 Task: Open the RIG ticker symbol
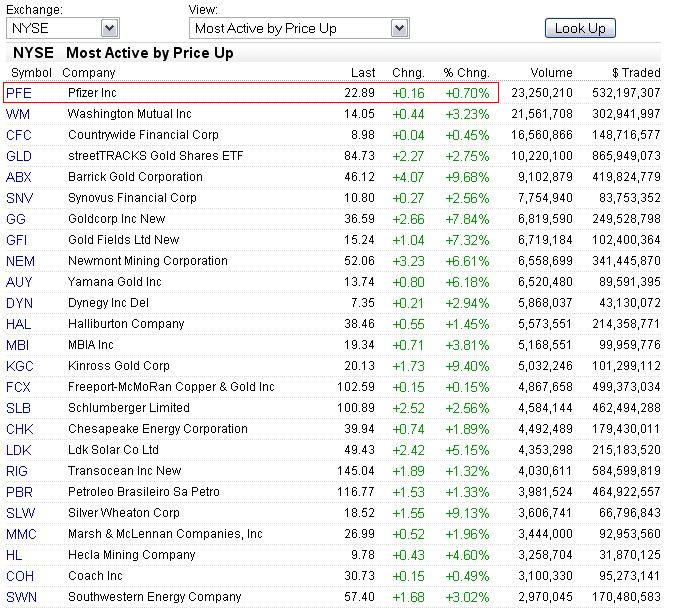coord(18,471)
